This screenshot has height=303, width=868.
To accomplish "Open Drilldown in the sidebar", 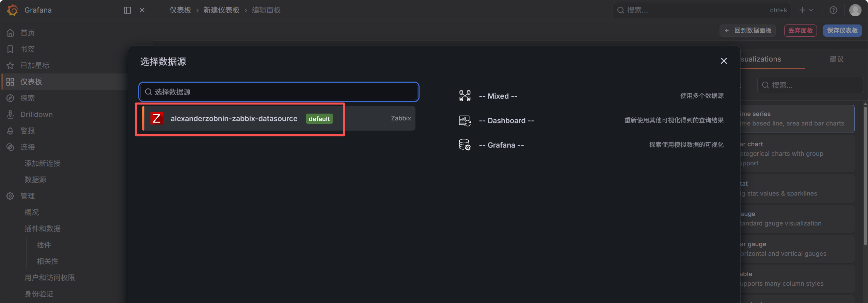I will pos(36,114).
